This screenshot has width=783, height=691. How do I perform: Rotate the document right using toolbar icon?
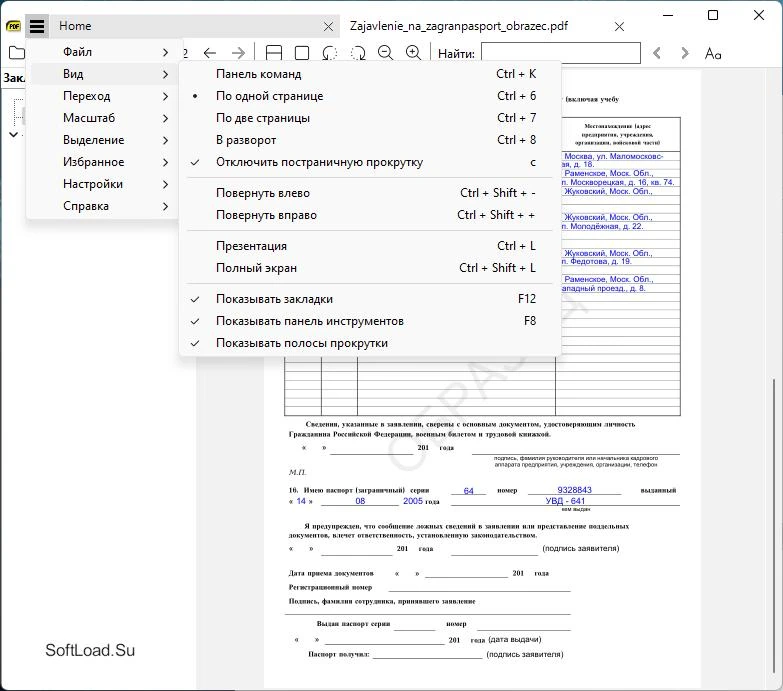[x=358, y=52]
